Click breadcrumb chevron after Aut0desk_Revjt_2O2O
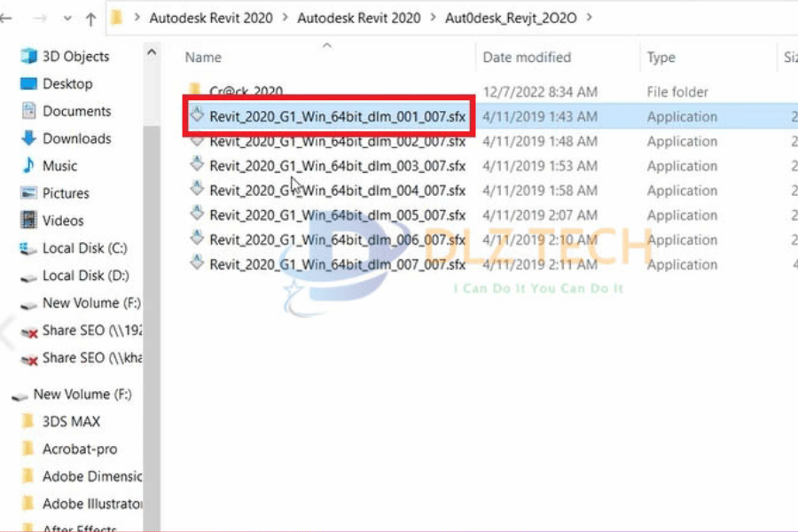Image resolution: width=798 pixels, height=532 pixels. pos(591,17)
